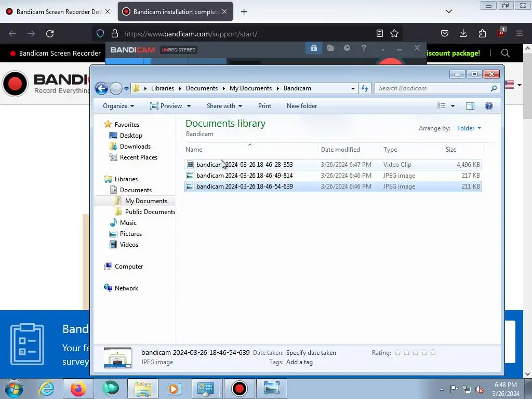Click the change view icon

point(442,106)
